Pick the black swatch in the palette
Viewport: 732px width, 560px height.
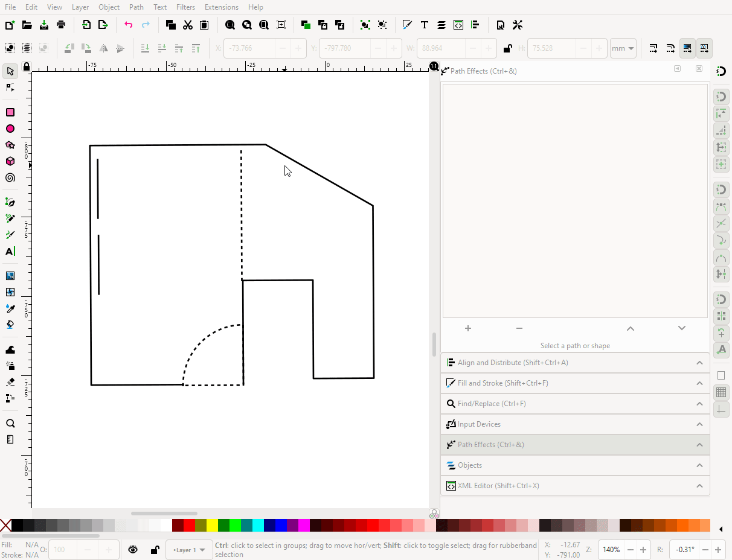point(17,526)
